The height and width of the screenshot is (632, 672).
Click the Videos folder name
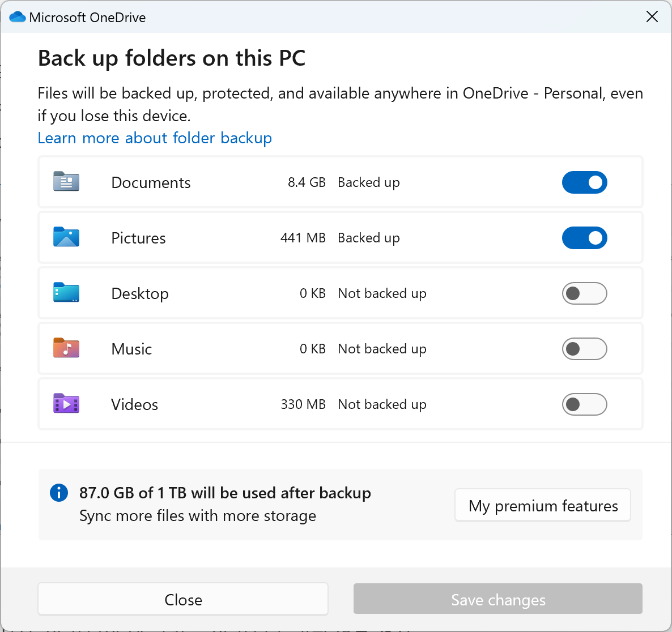135,405
